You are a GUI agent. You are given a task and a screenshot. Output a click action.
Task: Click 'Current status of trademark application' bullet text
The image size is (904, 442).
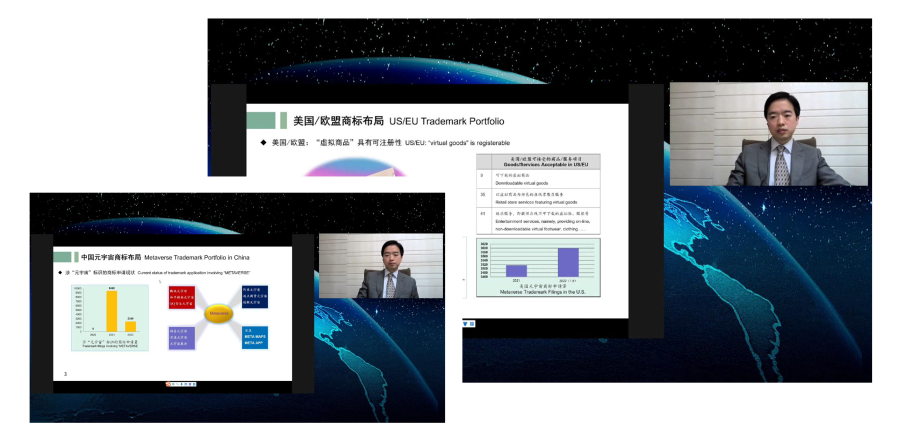[194, 273]
